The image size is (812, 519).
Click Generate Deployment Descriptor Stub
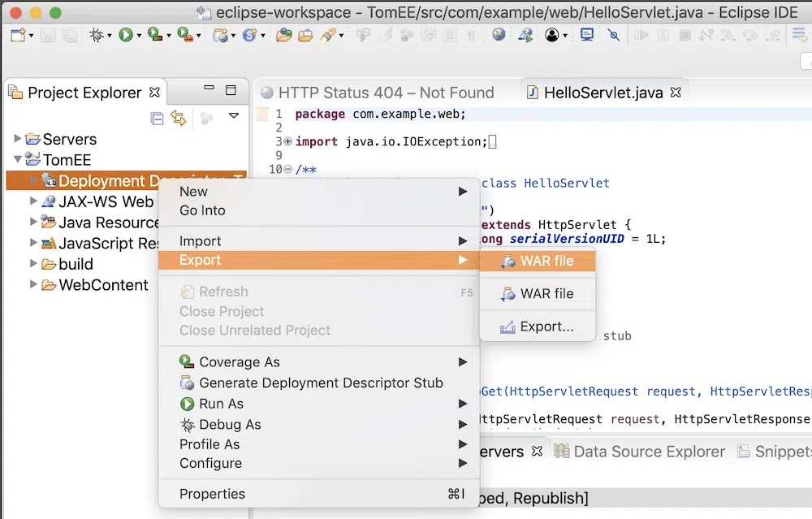321,383
